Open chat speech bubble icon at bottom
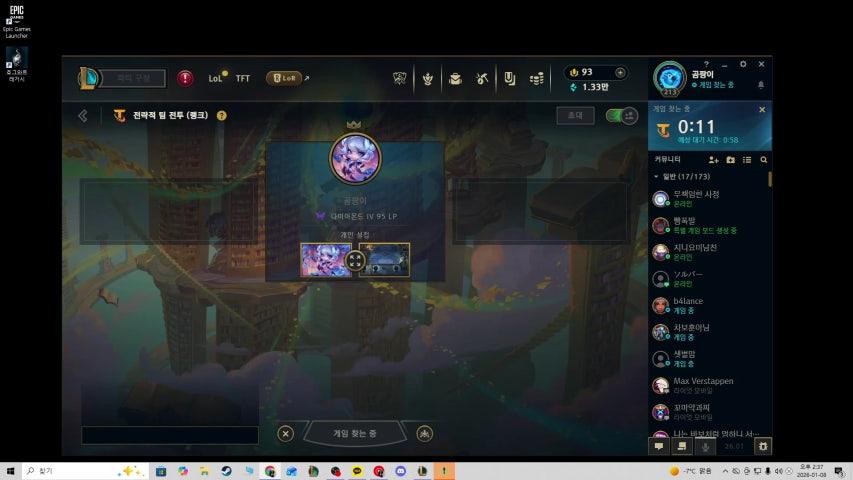The height and width of the screenshot is (480, 853). click(x=659, y=446)
